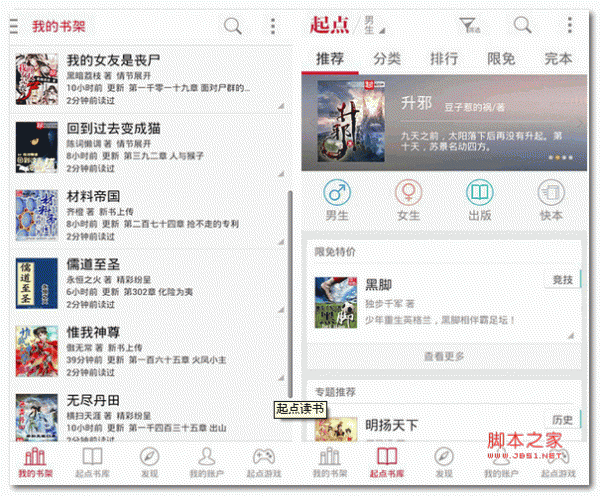Switch to the 排行 tab
Image resolution: width=600 pixels, height=496 pixels.
coord(444,59)
